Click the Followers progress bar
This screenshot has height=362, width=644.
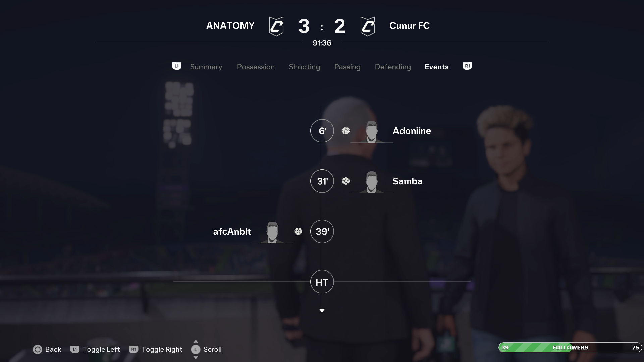click(x=570, y=347)
